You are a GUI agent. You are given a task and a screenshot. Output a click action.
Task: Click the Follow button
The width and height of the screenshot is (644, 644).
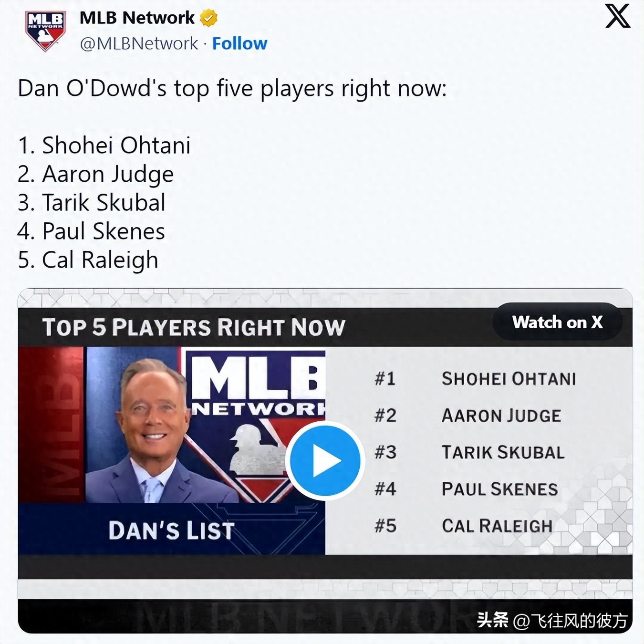pyautogui.click(x=240, y=43)
